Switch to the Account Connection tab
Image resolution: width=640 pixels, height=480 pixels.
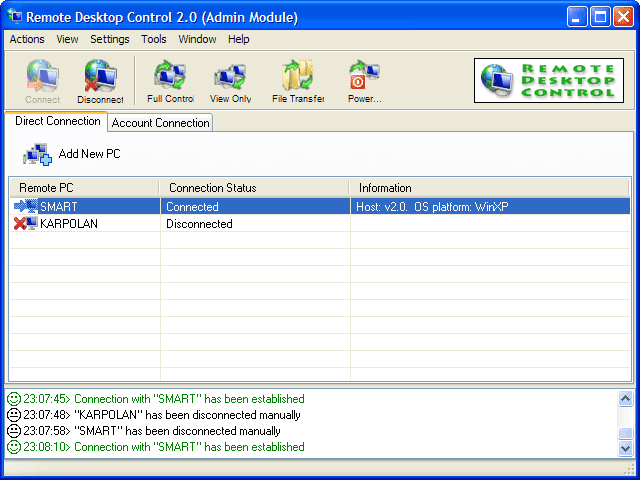(x=160, y=123)
